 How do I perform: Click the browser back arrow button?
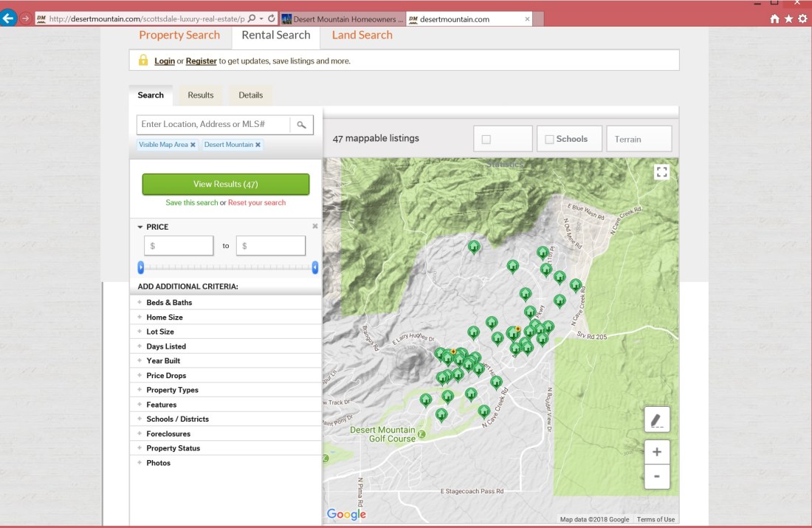(x=9, y=18)
